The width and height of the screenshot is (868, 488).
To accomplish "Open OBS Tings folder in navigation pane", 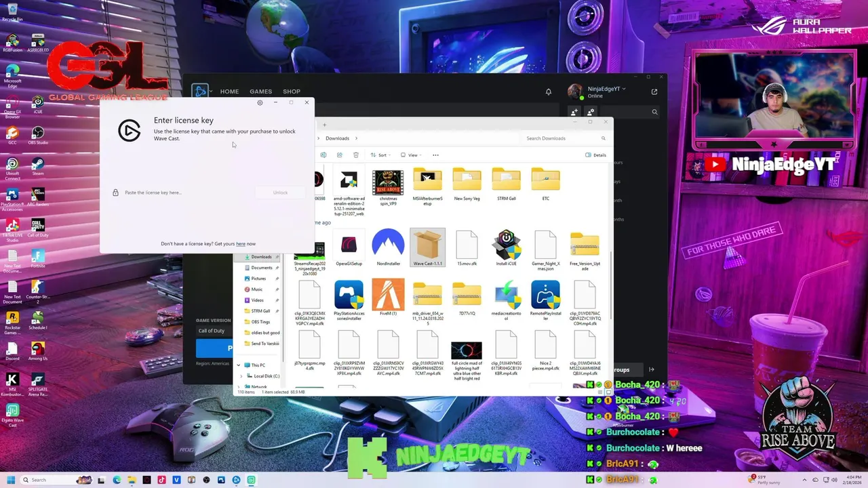I will [260, 322].
